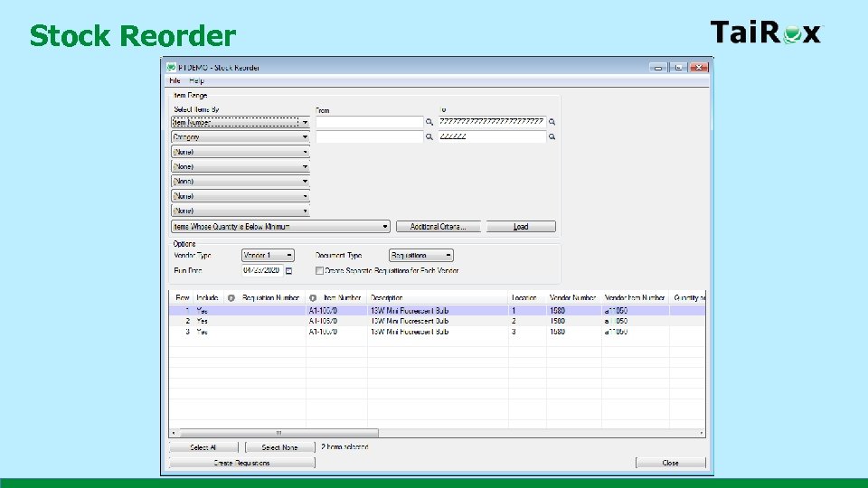Click the Category From input field

pos(369,136)
